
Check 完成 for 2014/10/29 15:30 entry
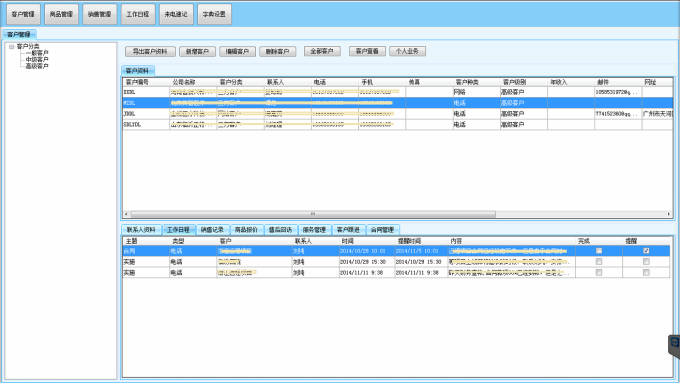pos(599,262)
